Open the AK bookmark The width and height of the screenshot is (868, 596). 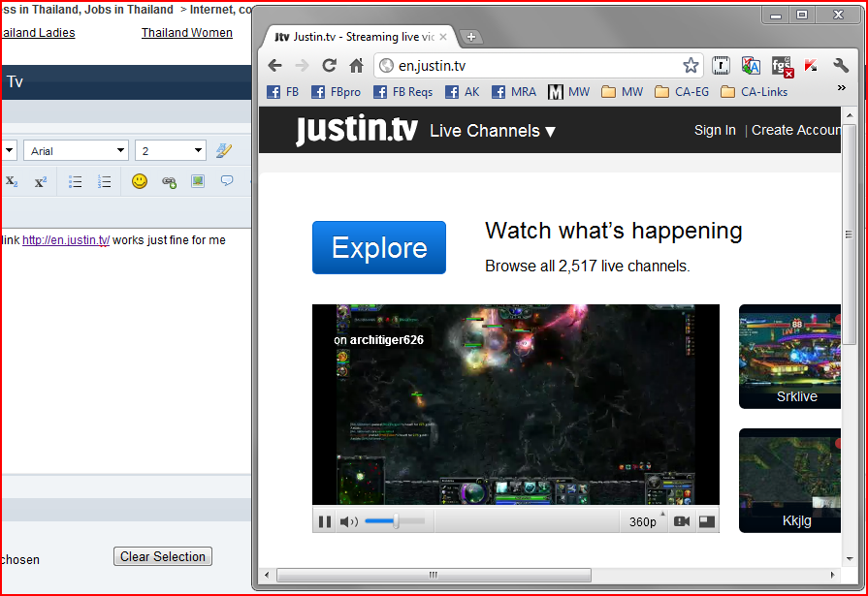(x=463, y=92)
